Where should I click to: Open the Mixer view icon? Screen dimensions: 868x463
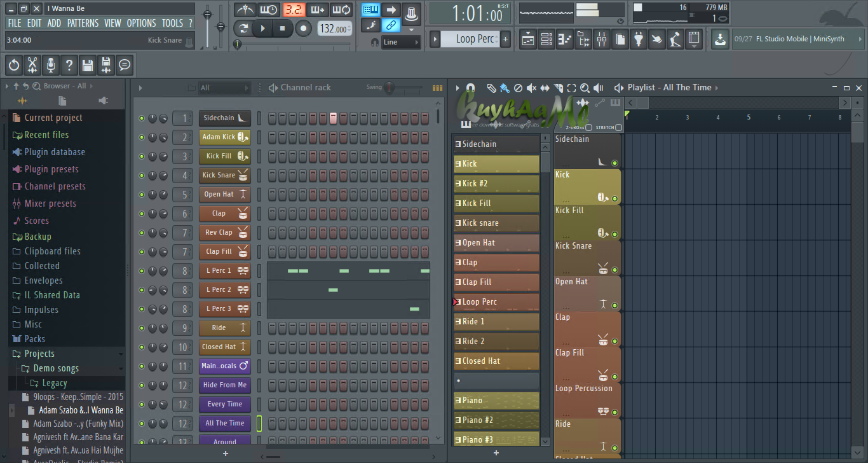[602, 39]
